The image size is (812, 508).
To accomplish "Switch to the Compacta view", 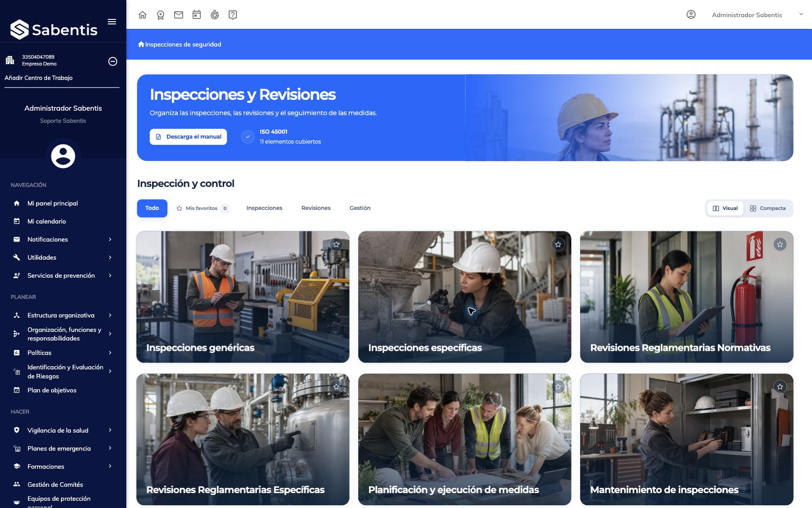I will (x=768, y=208).
